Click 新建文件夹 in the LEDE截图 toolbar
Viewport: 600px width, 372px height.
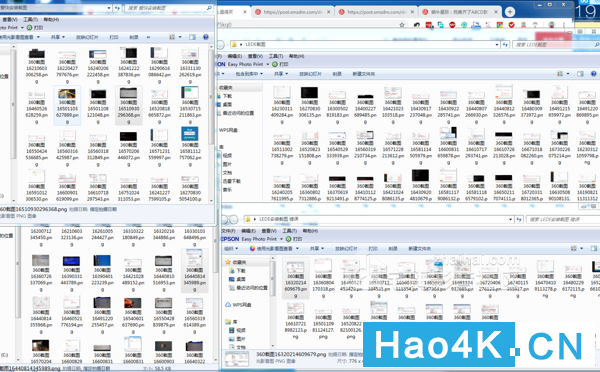tap(364, 74)
